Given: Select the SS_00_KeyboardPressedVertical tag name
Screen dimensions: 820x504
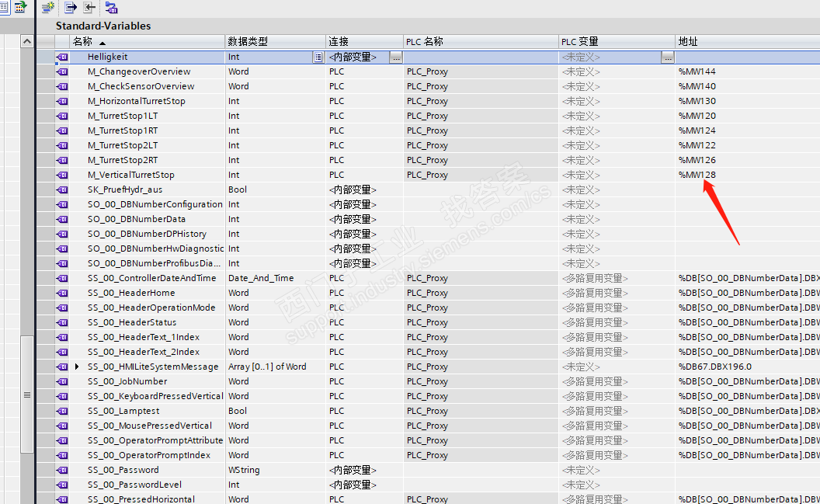Looking at the screenshot, I should (x=155, y=396).
